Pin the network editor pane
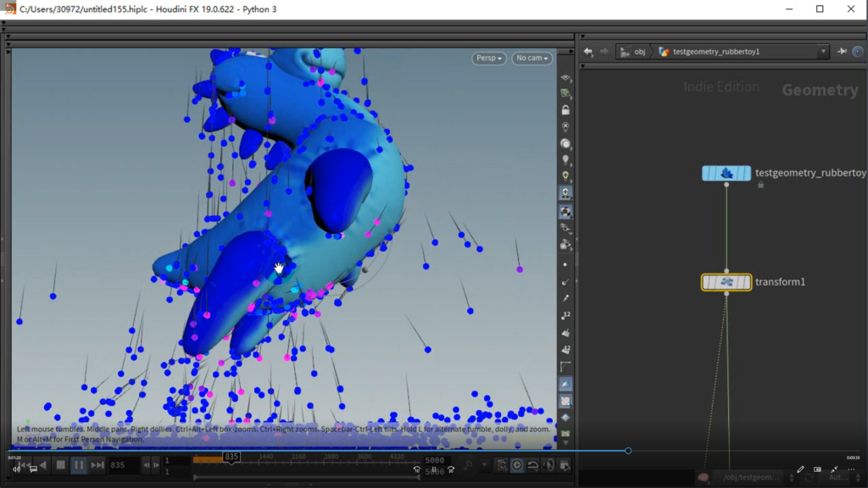This screenshot has width=868, height=488. click(x=842, y=52)
